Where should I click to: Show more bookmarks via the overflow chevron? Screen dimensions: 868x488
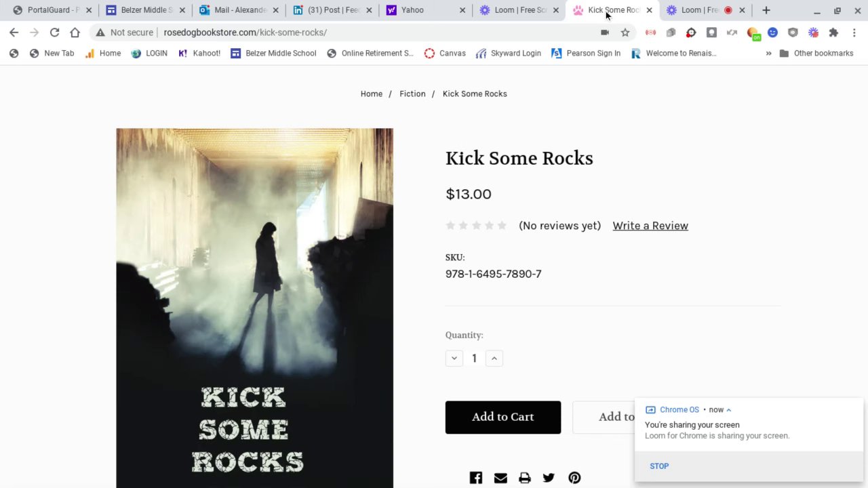(x=768, y=54)
